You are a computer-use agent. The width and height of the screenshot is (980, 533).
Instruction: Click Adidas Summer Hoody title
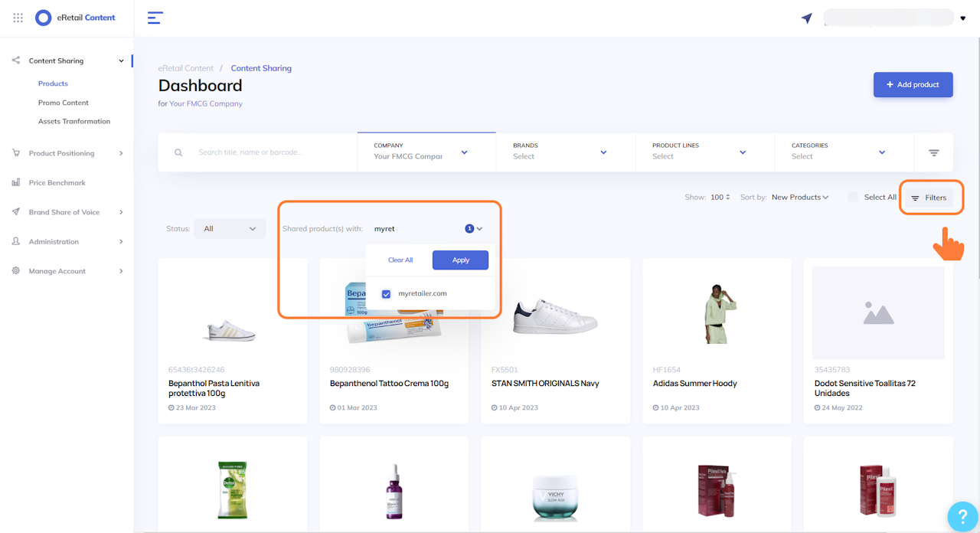(695, 383)
